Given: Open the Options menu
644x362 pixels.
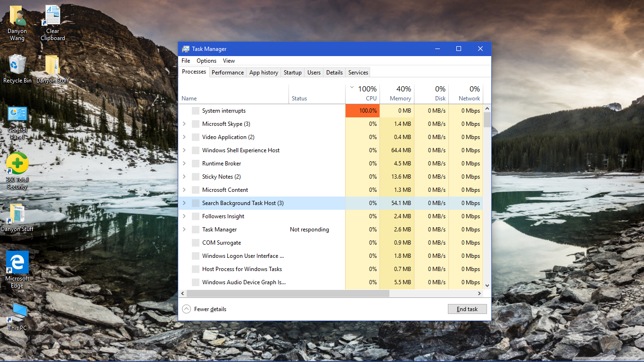Looking at the screenshot, I should 206,61.
